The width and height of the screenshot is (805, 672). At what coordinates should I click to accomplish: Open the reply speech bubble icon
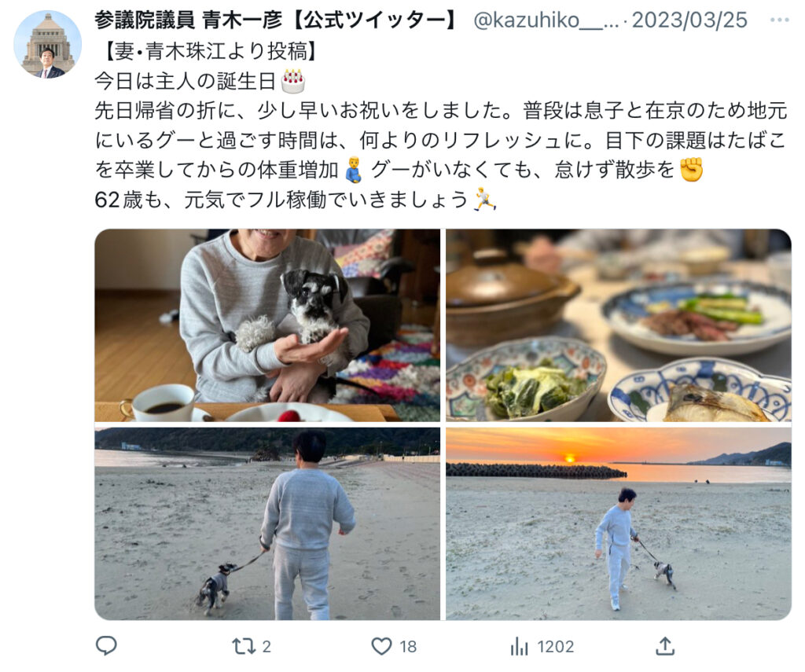(106, 646)
